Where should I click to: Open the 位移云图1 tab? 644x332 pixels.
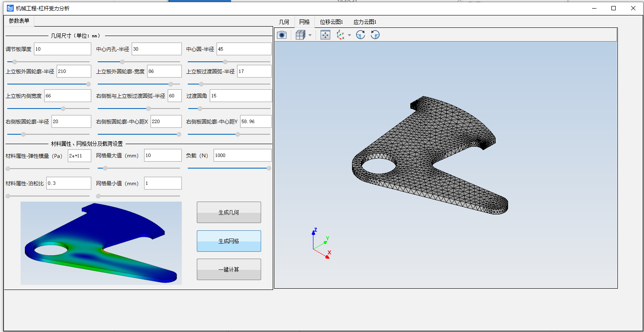coord(331,22)
